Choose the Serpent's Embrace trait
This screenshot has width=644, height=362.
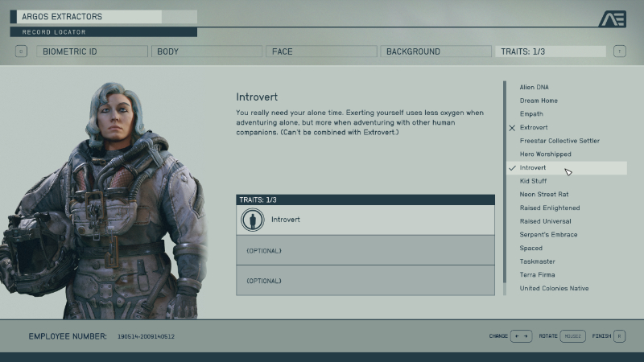(x=548, y=234)
